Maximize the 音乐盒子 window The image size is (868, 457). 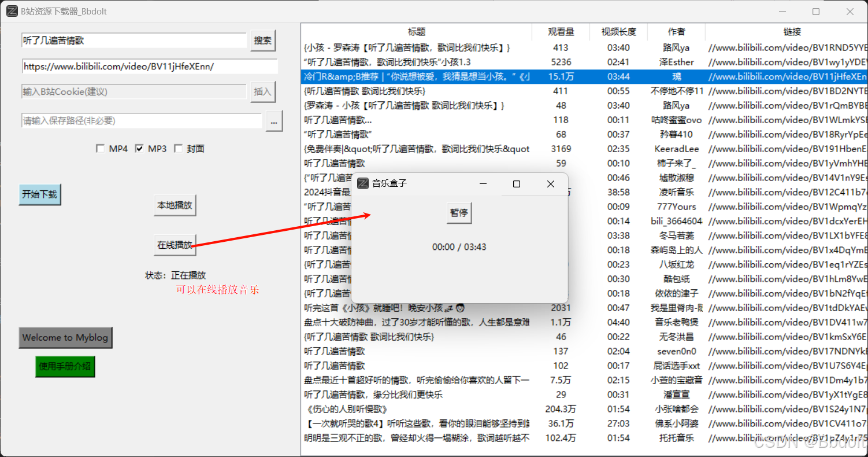point(517,184)
